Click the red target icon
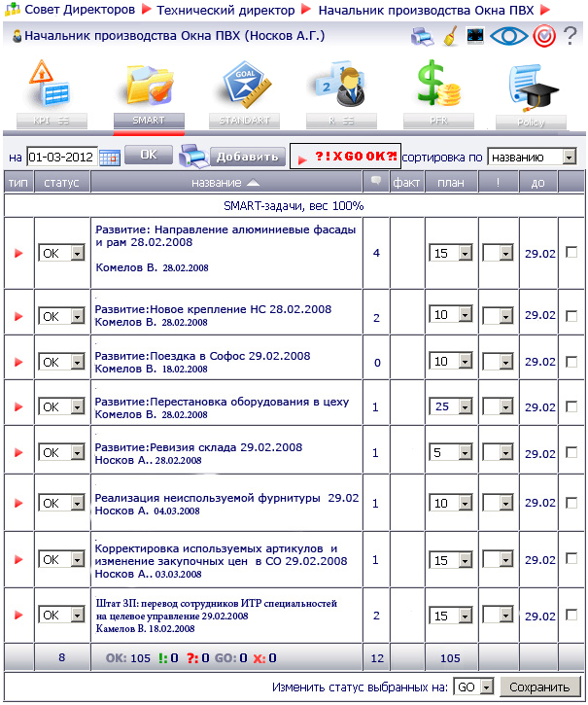Viewport: 588px width, 705px height. (x=544, y=36)
